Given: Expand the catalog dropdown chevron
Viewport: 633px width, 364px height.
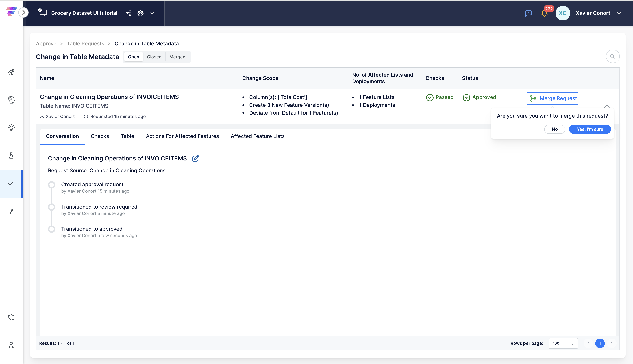Looking at the screenshot, I should click(152, 13).
